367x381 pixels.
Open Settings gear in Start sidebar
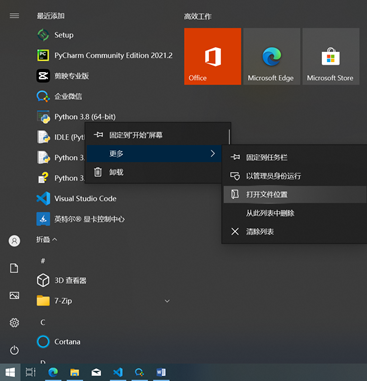coord(14,323)
